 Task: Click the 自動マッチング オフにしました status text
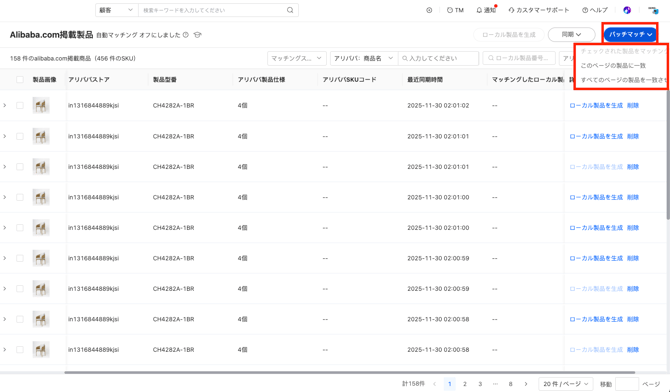[138, 35]
